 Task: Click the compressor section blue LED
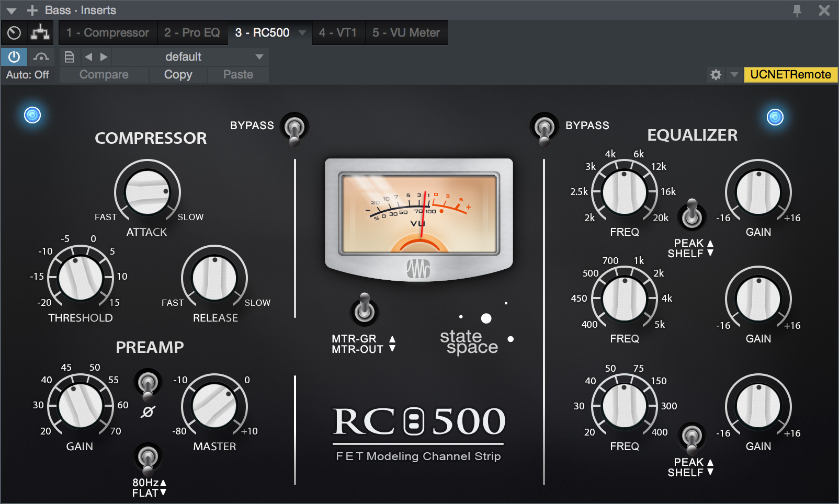(x=32, y=115)
